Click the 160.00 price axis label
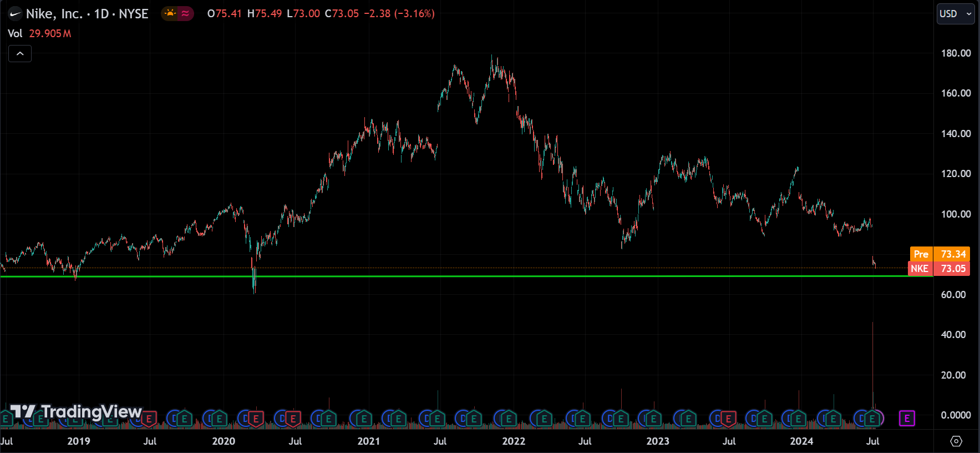 [x=956, y=93]
